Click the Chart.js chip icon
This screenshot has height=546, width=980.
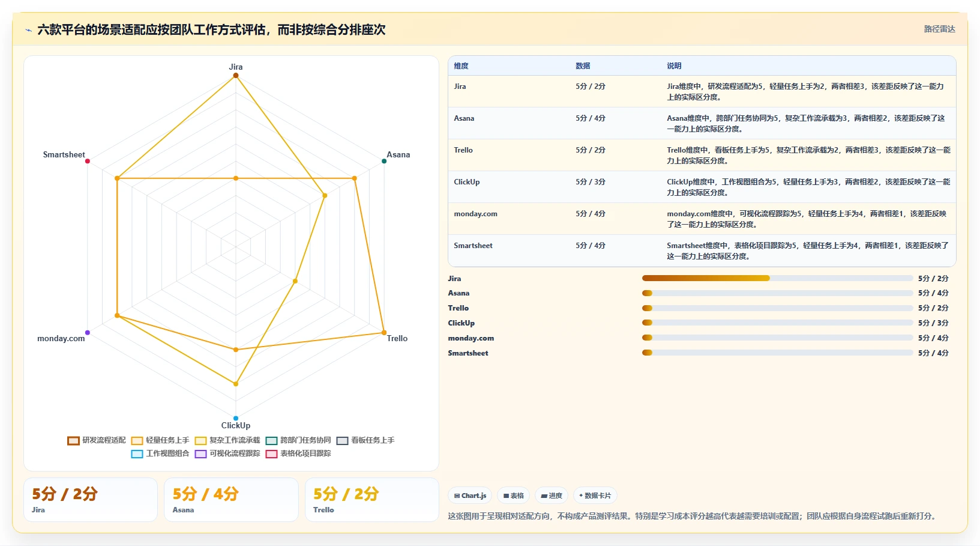457,496
